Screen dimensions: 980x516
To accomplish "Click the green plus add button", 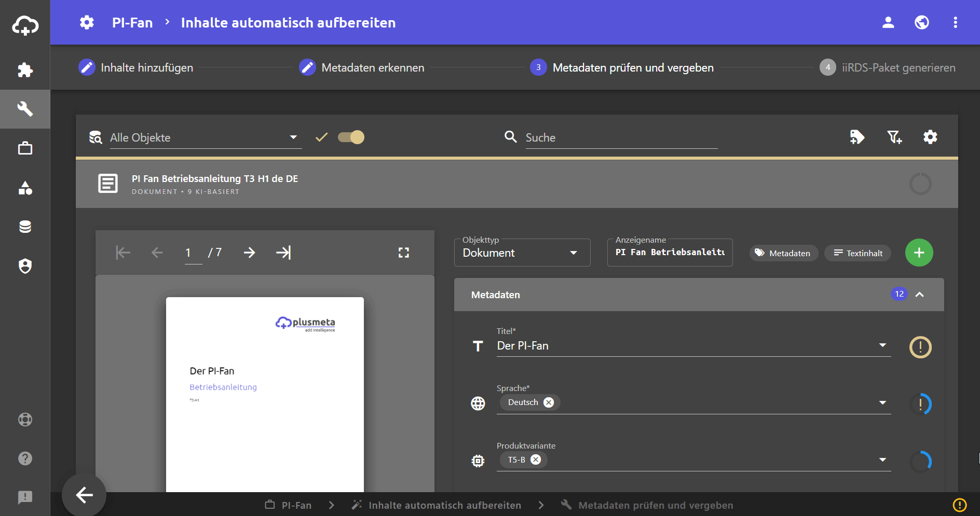I will [919, 253].
